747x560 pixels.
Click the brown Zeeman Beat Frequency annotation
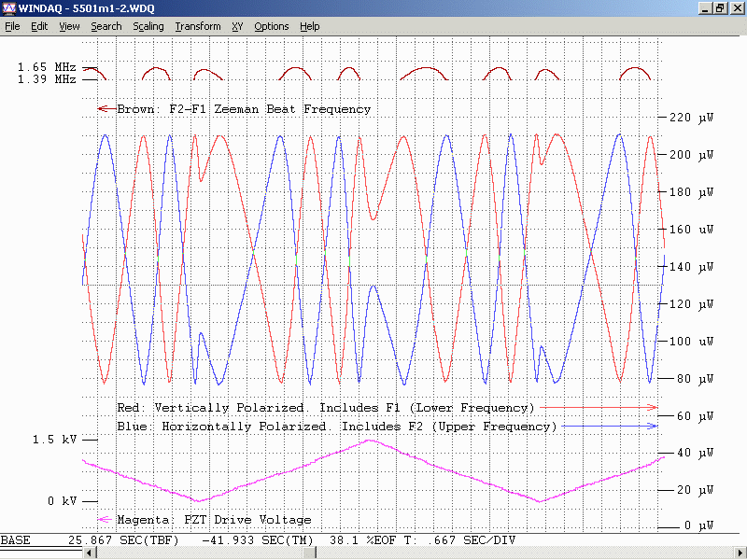(x=243, y=109)
